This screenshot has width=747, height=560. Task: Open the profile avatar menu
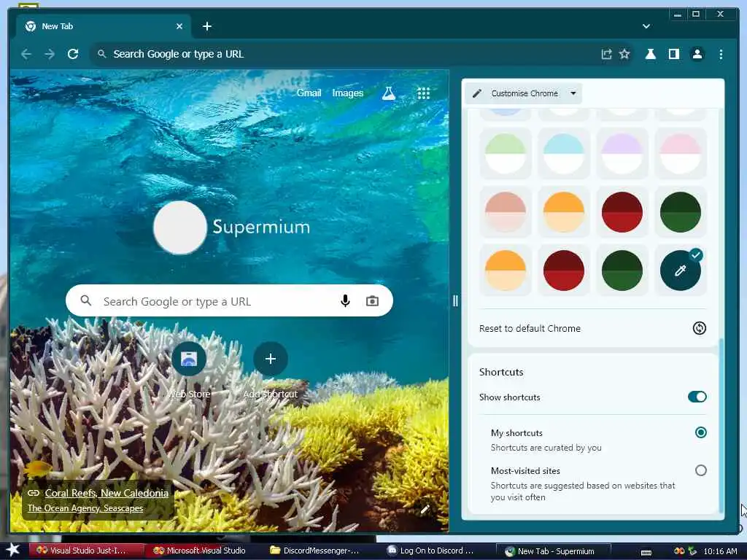tap(697, 54)
